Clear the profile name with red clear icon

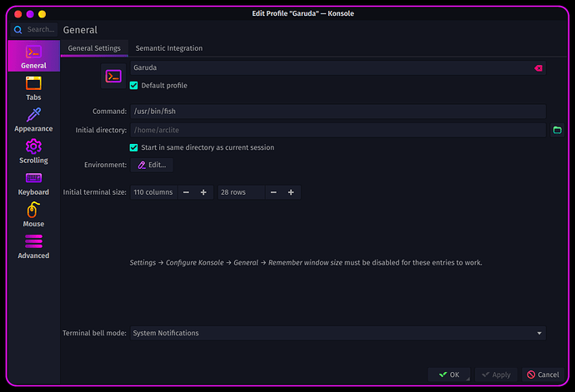coord(538,68)
